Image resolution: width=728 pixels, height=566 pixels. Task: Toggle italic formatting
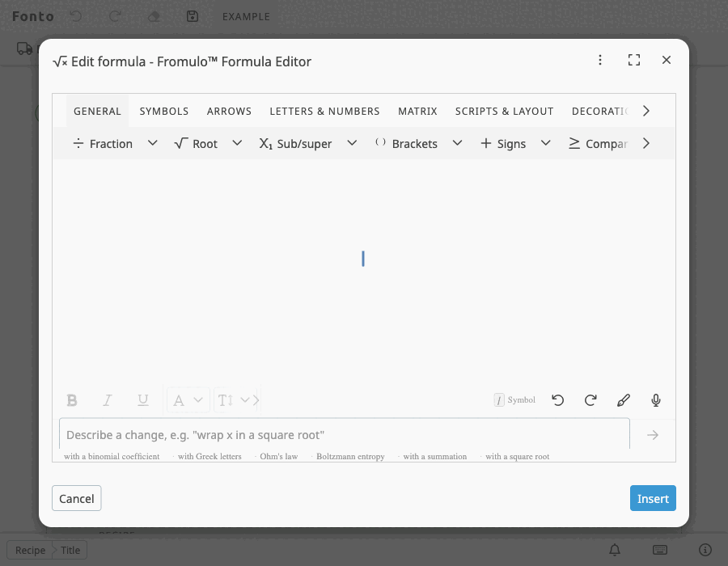point(108,399)
